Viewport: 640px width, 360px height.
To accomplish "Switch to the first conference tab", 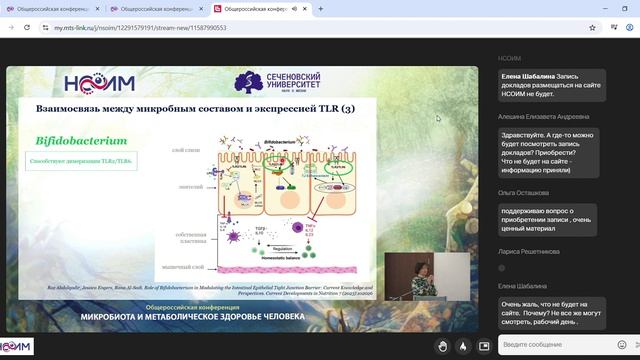I will (53, 9).
